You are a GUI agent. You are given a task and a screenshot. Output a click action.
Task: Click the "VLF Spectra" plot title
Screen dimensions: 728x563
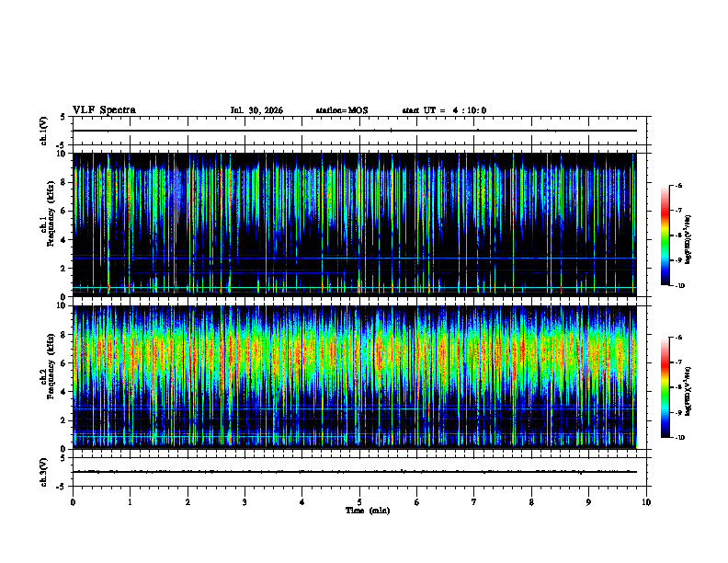(x=104, y=110)
